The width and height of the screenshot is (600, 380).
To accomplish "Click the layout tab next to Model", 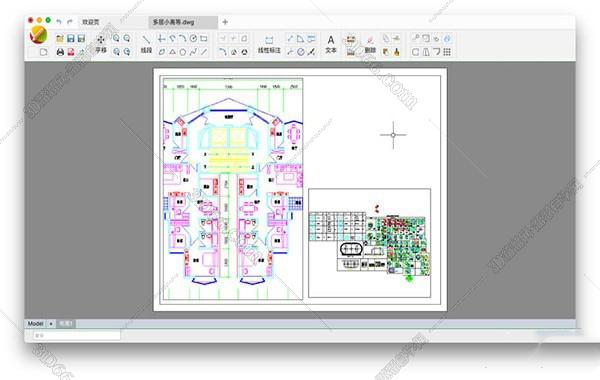I will tap(66, 324).
